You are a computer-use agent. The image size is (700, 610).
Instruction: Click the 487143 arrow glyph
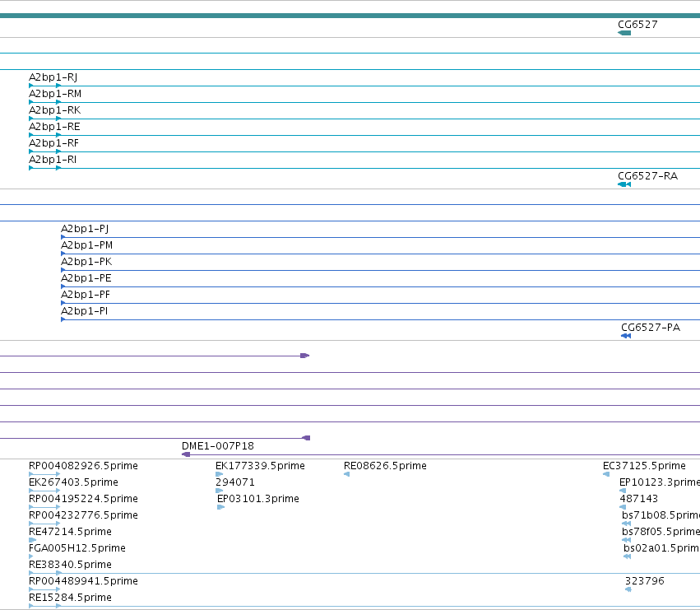point(623,507)
